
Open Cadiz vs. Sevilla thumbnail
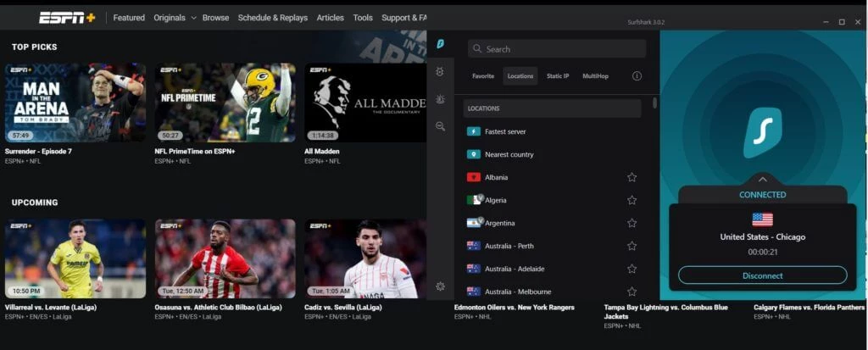coord(365,258)
